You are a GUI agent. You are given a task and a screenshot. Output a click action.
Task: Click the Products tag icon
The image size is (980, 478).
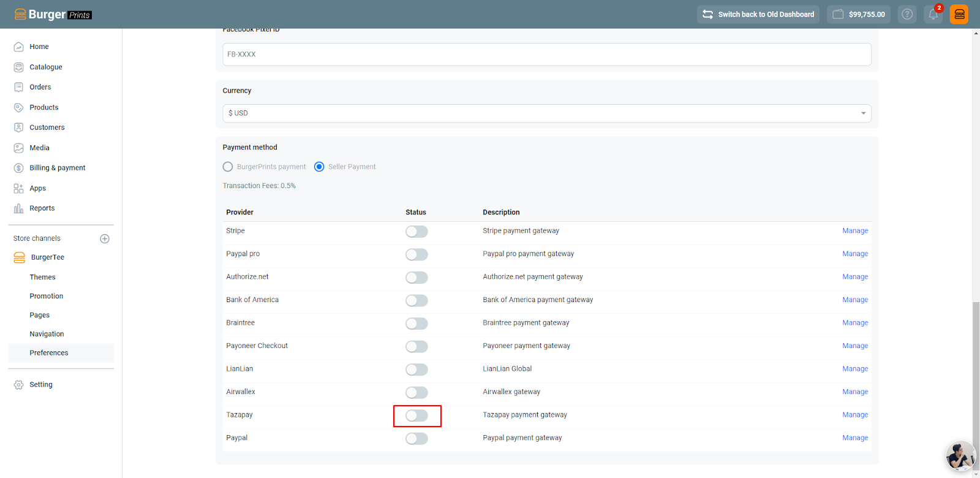click(18, 107)
